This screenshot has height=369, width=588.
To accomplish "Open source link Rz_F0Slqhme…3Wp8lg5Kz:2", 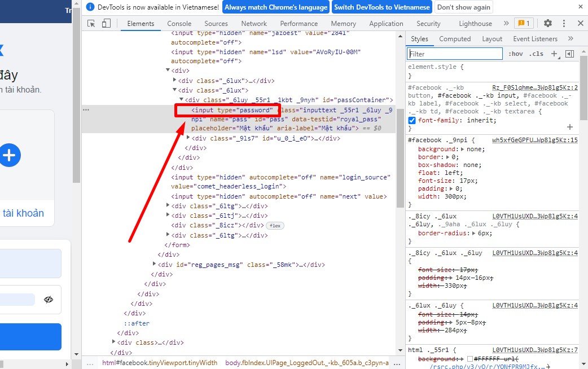I will (x=535, y=87).
